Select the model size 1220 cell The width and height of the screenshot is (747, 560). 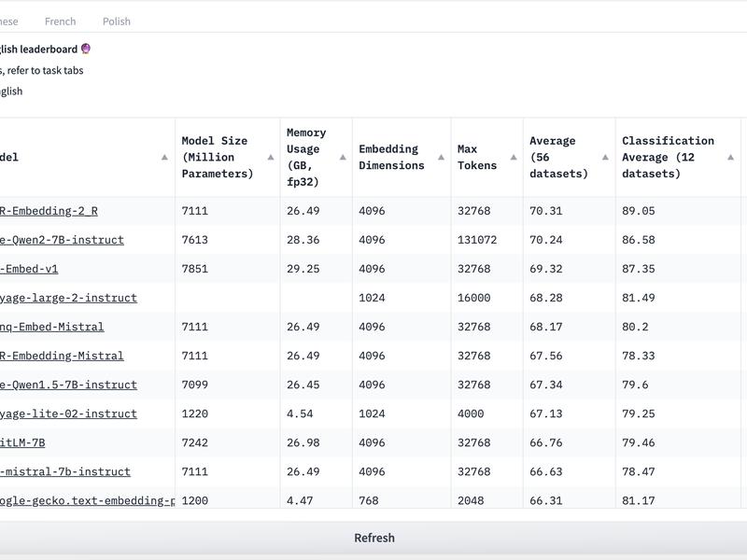pos(227,413)
